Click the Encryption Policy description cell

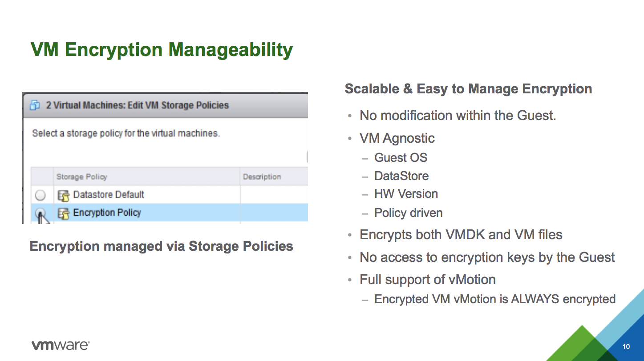(274, 213)
